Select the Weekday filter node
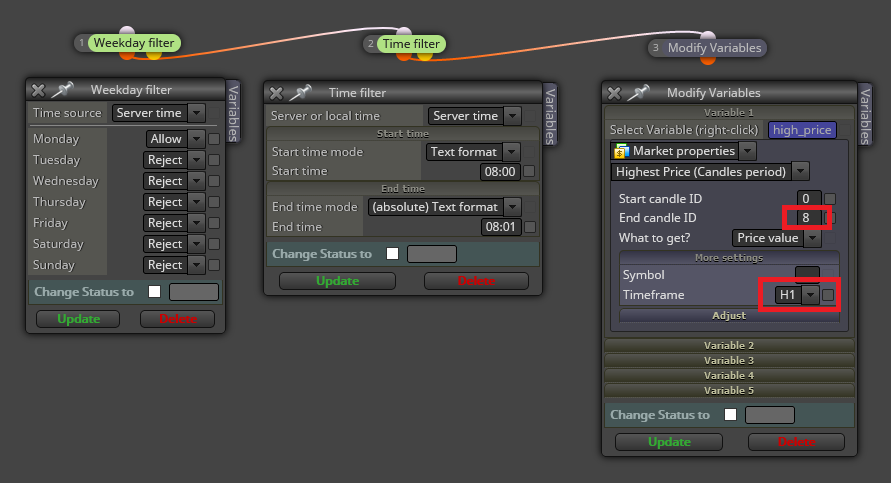Screen dimensions: 891x483 [x=134, y=43]
